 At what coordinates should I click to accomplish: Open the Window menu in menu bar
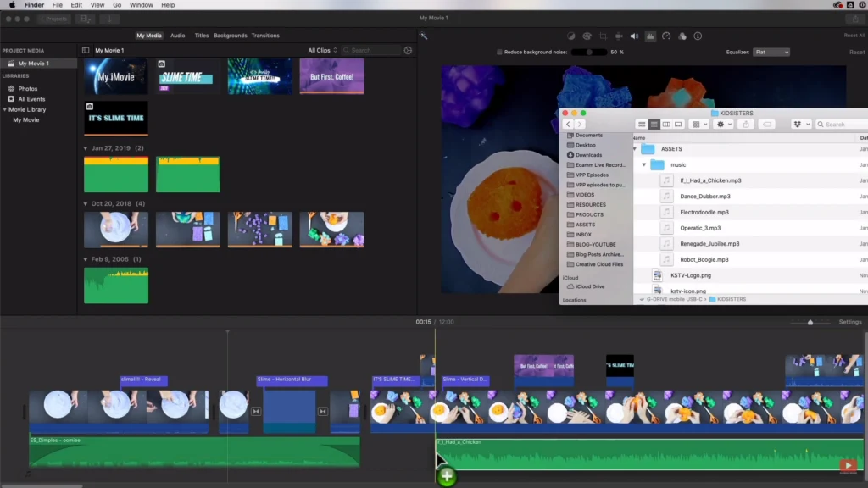142,5
